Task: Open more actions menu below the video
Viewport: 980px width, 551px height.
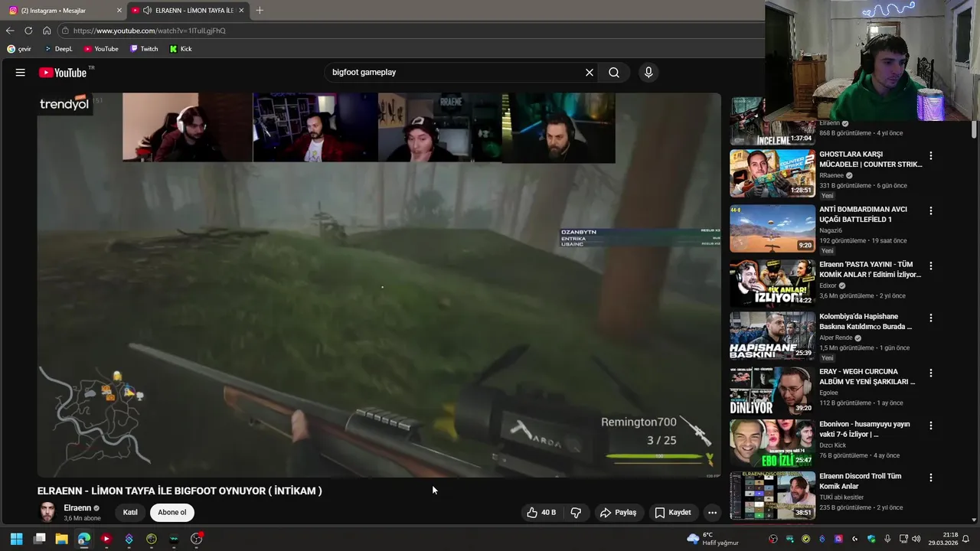Action: pos(712,513)
